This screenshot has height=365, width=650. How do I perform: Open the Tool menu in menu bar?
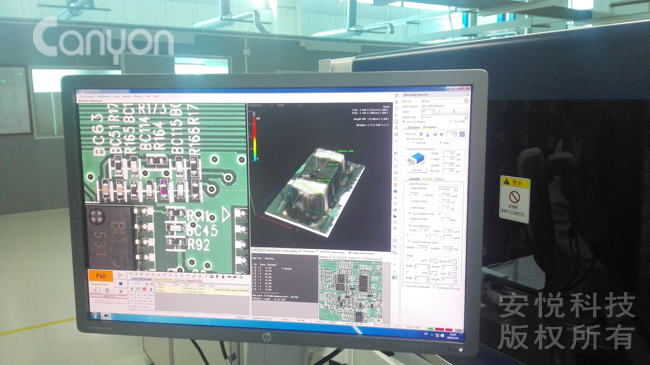coord(148,96)
